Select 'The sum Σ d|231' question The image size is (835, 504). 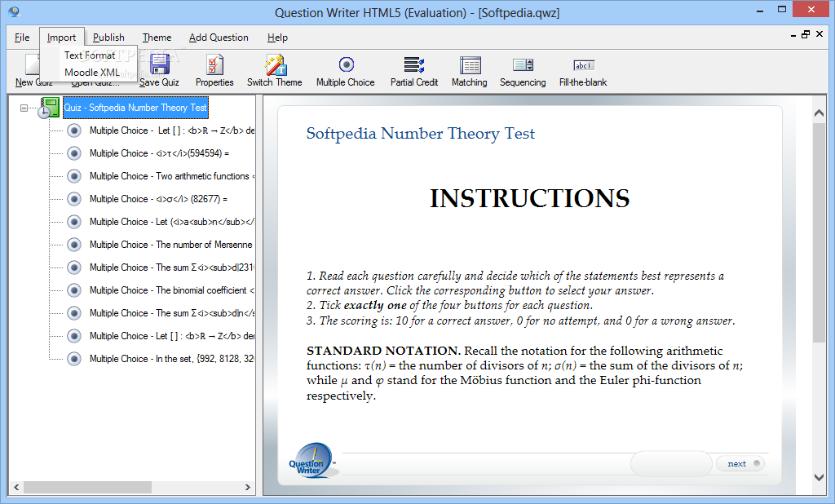pyautogui.click(x=172, y=267)
